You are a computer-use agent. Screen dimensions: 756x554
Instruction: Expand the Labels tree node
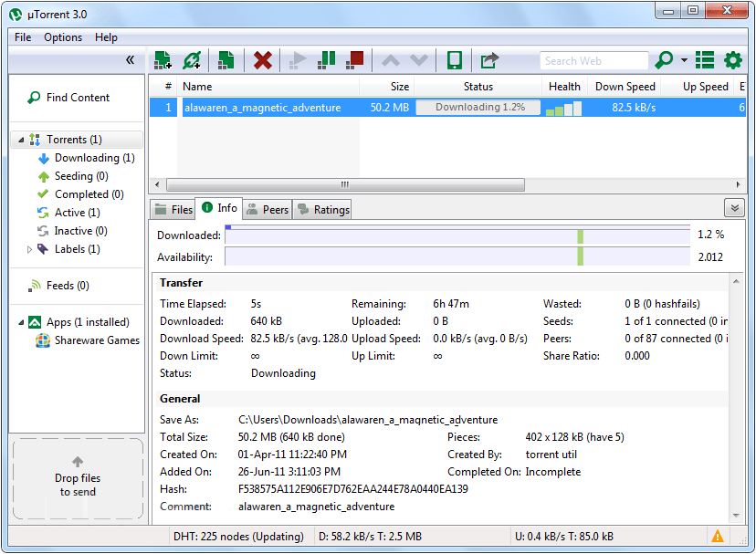click(29, 249)
